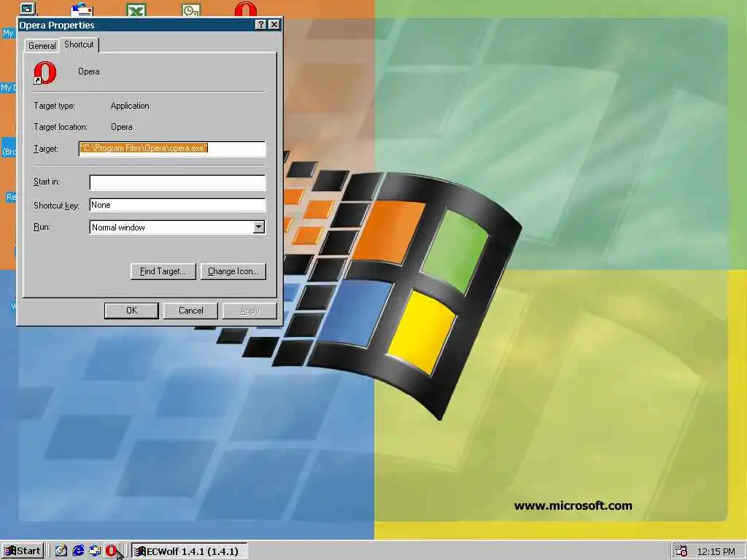The image size is (747, 560).
Task: Click the Outlook Express mail icon on desktop
Action: coord(82,9)
